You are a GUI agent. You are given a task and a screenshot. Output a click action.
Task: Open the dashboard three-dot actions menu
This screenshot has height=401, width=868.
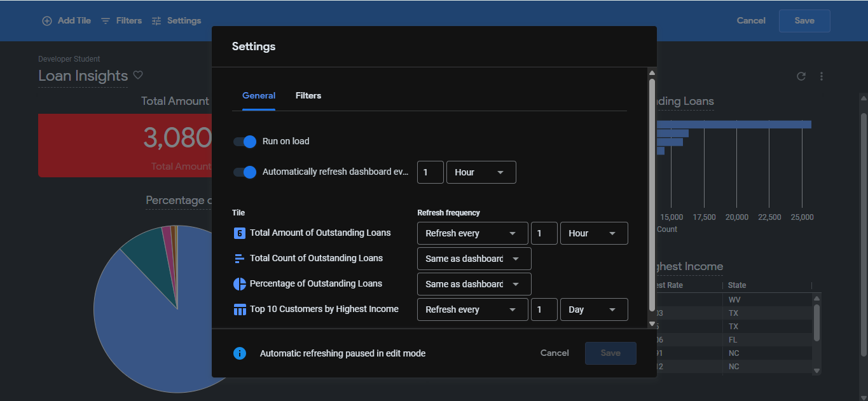[822, 76]
